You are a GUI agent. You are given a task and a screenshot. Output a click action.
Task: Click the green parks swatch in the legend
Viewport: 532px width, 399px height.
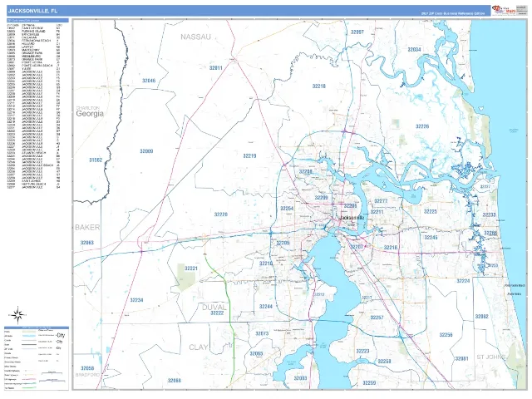point(29,332)
